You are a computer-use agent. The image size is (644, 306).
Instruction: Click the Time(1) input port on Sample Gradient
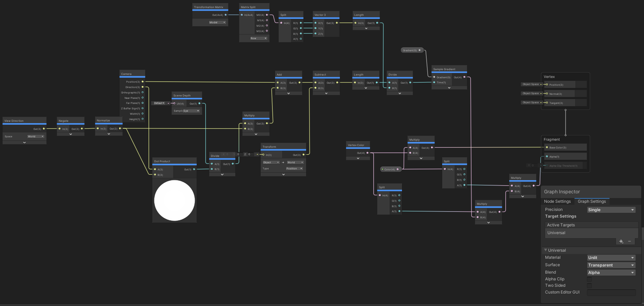[434, 82]
